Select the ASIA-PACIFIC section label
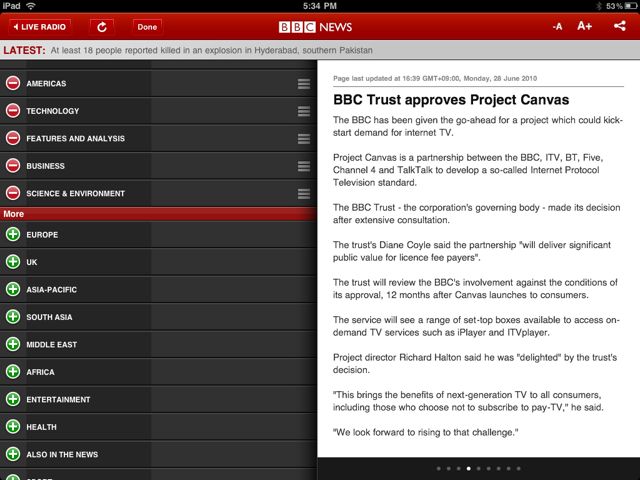 click(51, 289)
